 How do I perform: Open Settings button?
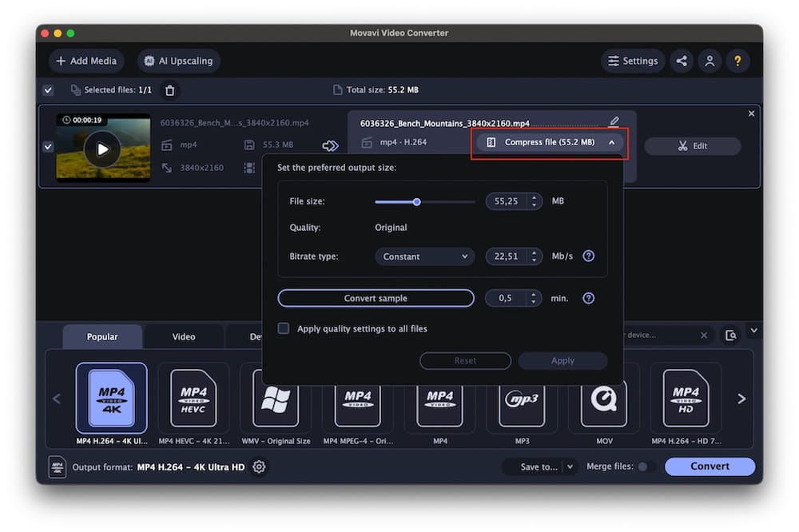pos(633,62)
